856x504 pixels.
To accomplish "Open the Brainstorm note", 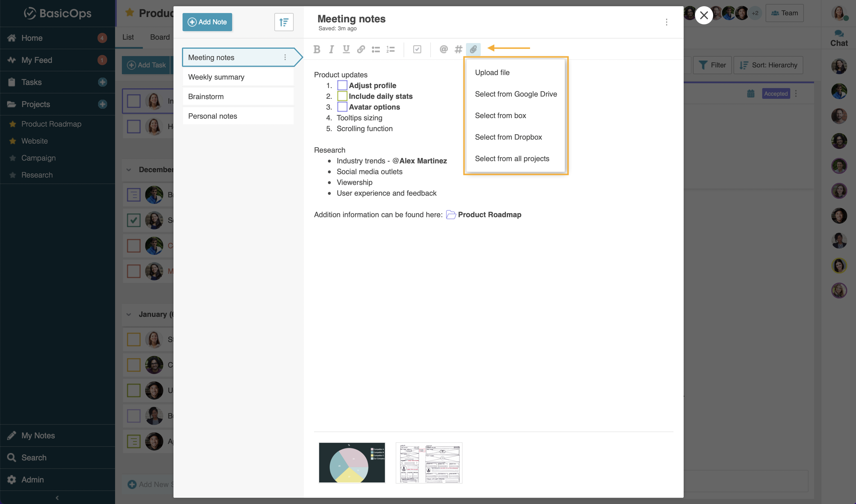I will point(206,97).
